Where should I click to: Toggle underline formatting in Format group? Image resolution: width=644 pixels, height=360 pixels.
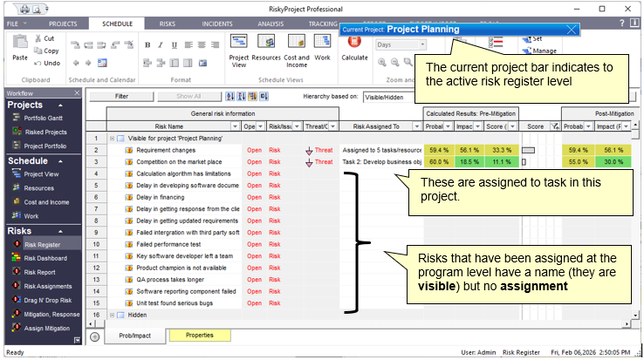point(175,44)
